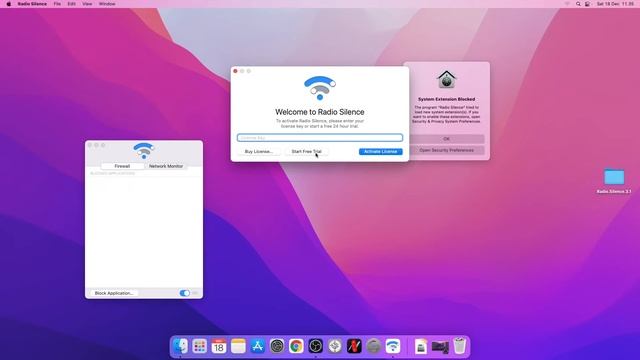
Task: Open Launchpad in the dock
Action: (x=200, y=346)
